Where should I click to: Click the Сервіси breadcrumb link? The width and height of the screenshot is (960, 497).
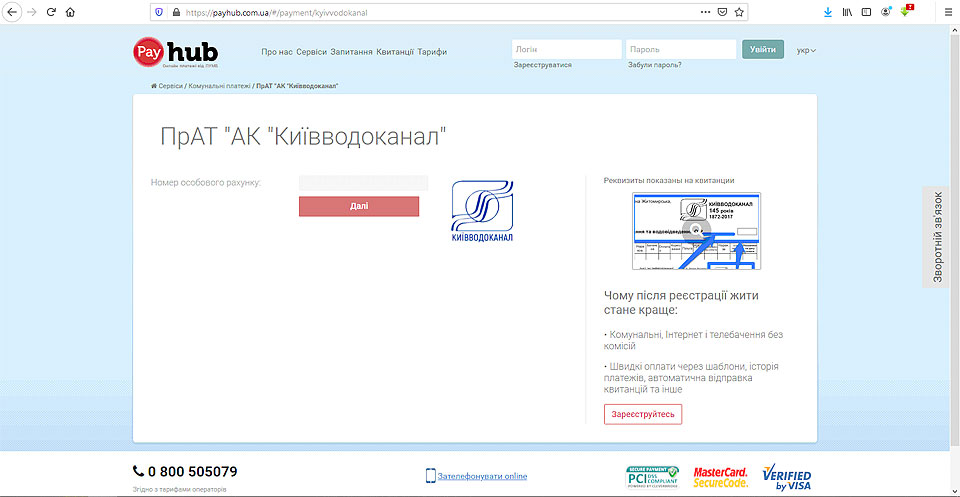pyautogui.click(x=170, y=86)
